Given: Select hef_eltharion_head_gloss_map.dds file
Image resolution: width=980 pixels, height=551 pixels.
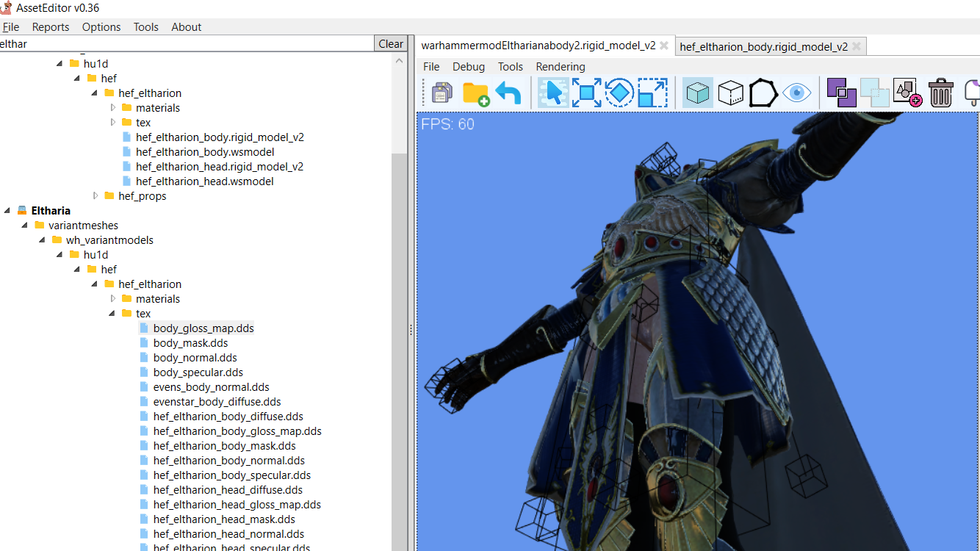Looking at the screenshot, I should [x=237, y=504].
